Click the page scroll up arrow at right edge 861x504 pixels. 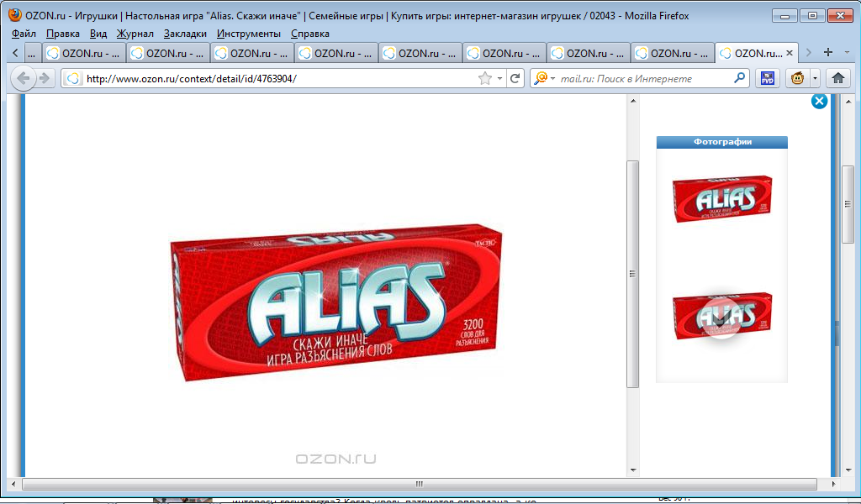pyautogui.click(x=848, y=102)
